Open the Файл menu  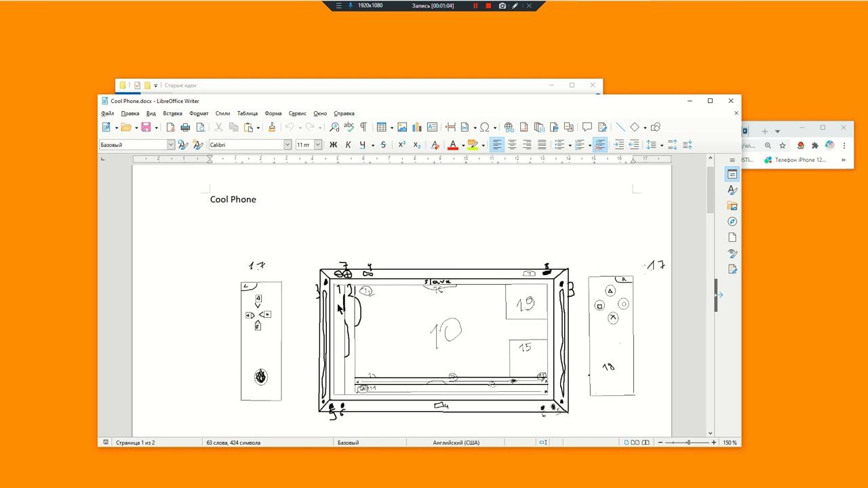107,113
